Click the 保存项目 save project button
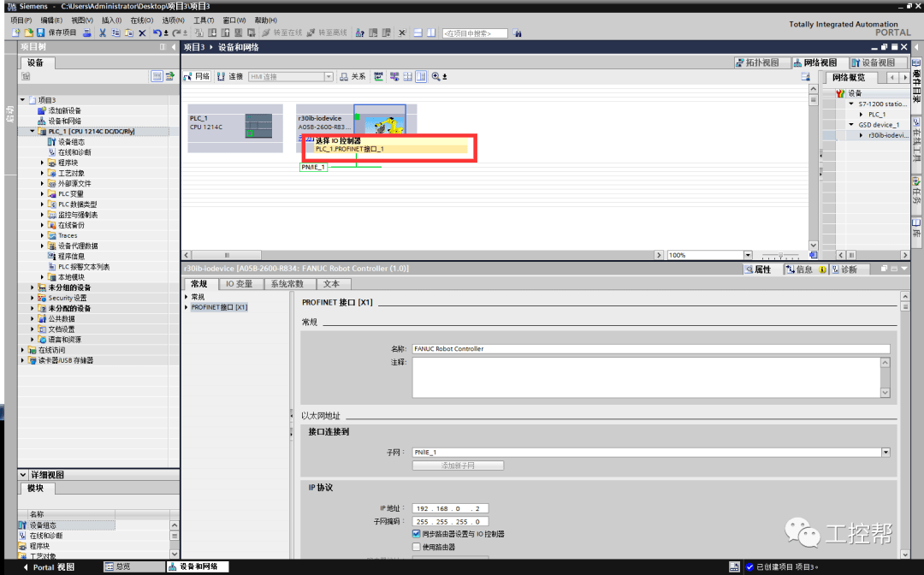924x575 pixels. (56, 33)
